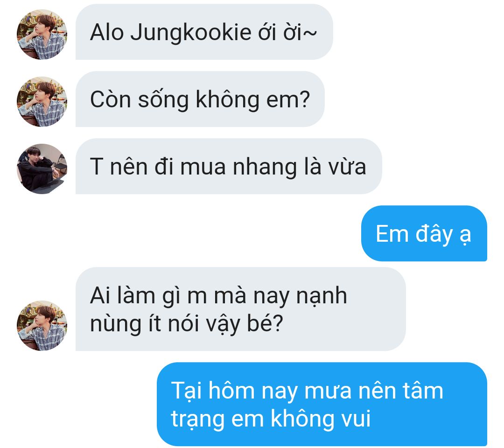Select the "T nên đi mua nhang là vừa" bubble

point(229,166)
